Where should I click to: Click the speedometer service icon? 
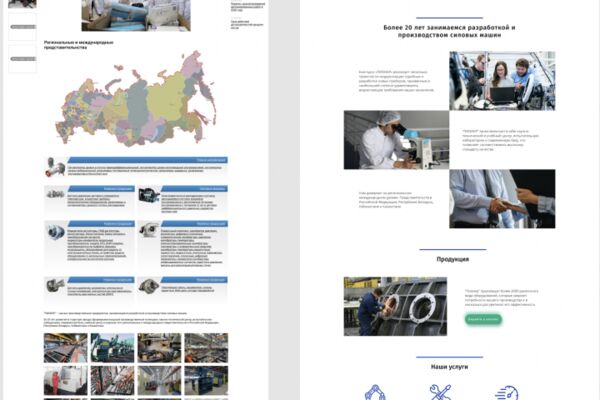pos(506,393)
